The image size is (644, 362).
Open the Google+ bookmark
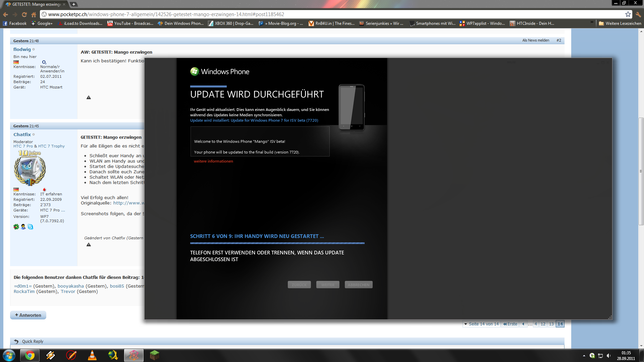click(x=42, y=23)
